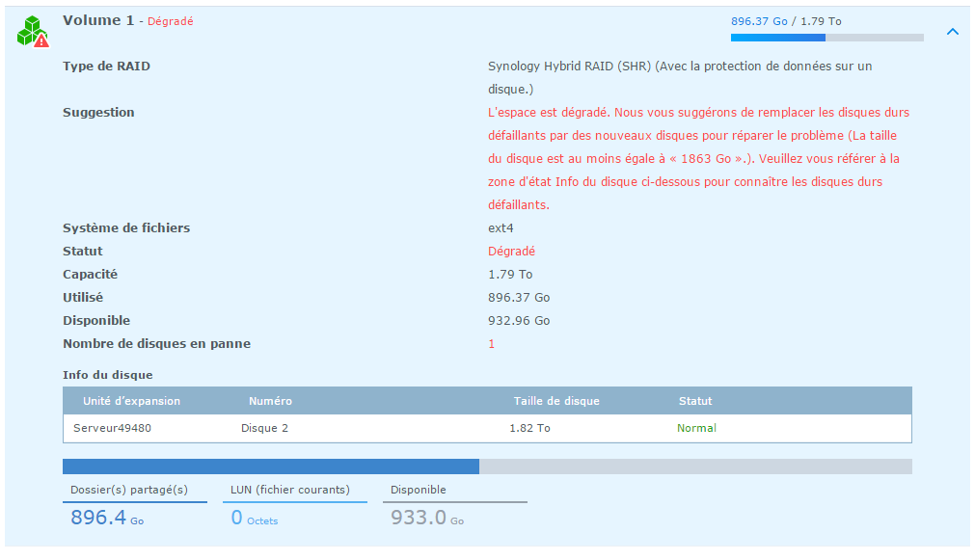Click the 896.37 Go used value
The width and height of the screenshot is (975, 560).
coord(519,298)
